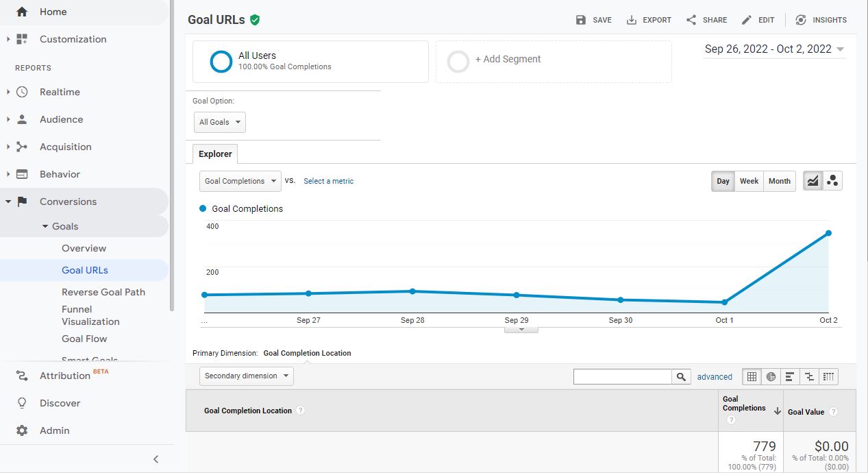Open the All Goals dropdown

tap(220, 122)
